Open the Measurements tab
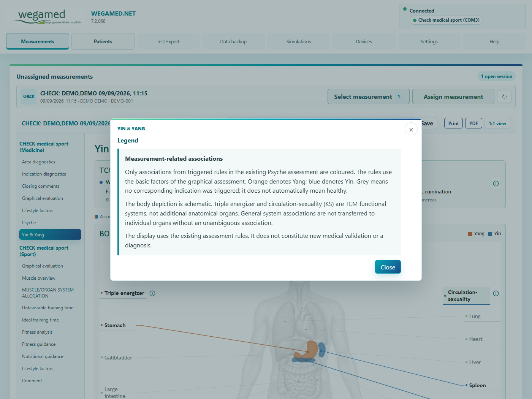 click(x=38, y=41)
